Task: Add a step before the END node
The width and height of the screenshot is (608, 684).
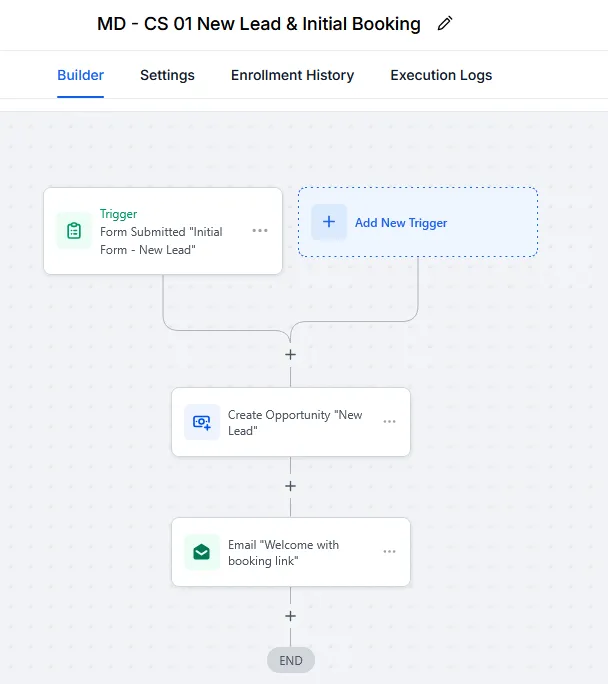Action: pyautogui.click(x=291, y=617)
